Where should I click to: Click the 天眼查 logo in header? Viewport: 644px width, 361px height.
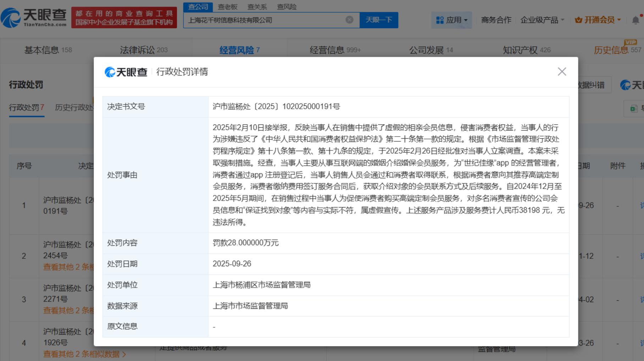tap(34, 17)
